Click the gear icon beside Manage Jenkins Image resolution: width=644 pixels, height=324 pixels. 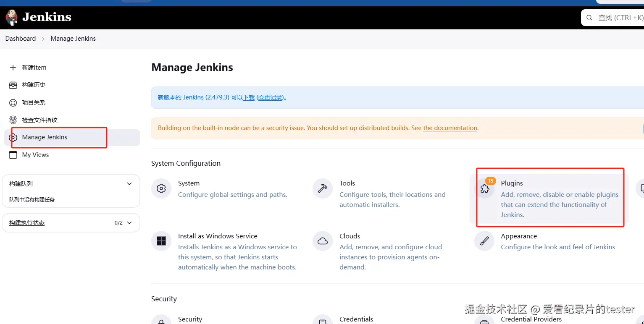[13, 138]
